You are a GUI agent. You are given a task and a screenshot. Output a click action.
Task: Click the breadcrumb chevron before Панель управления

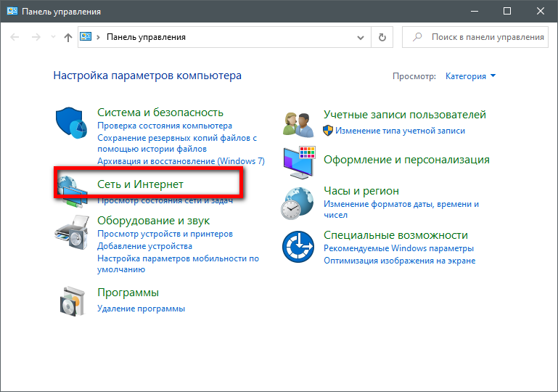98,37
